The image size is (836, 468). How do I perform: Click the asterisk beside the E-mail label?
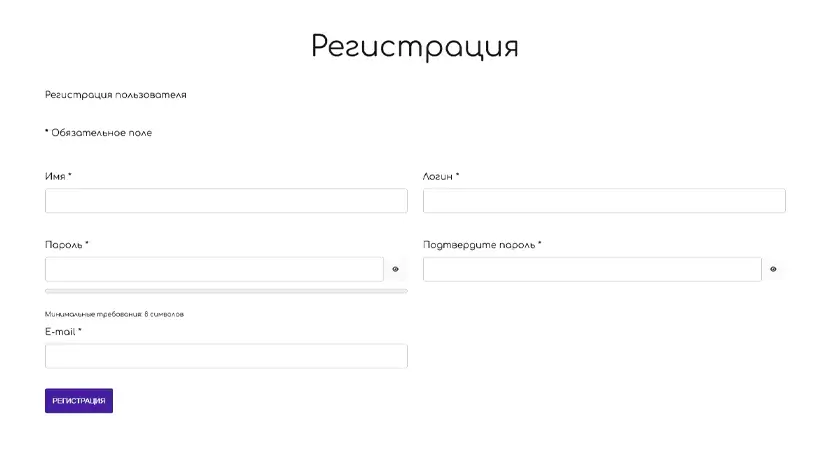click(x=80, y=331)
